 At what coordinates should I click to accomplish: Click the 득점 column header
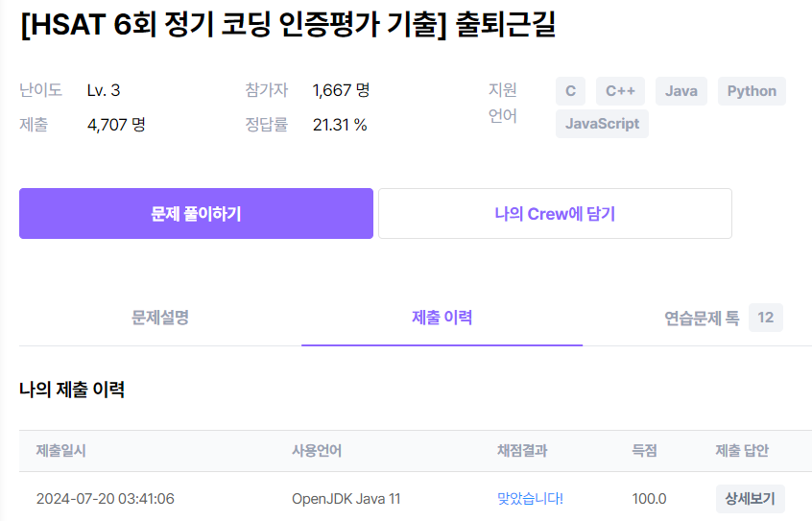click(x=644, y=451)
